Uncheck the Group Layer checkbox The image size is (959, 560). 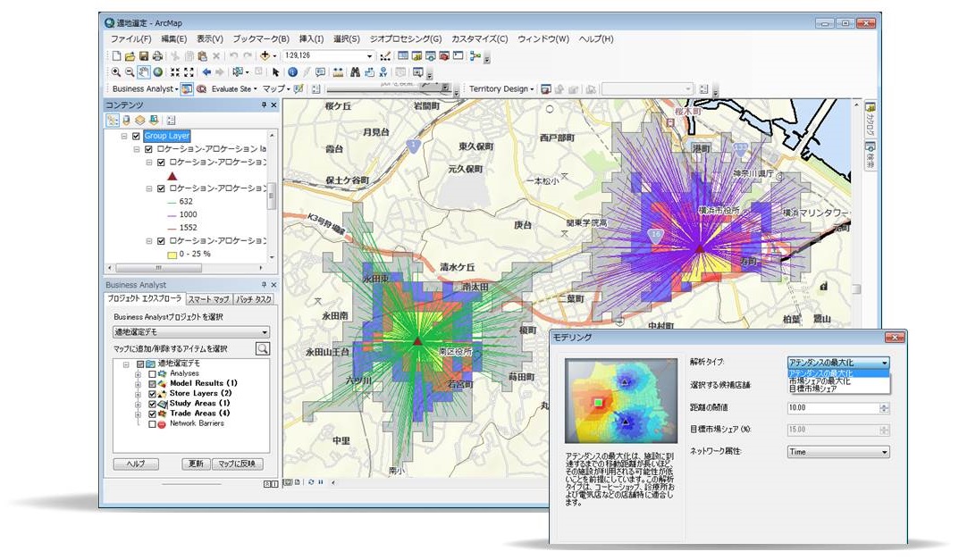click(x=137, y=137)
